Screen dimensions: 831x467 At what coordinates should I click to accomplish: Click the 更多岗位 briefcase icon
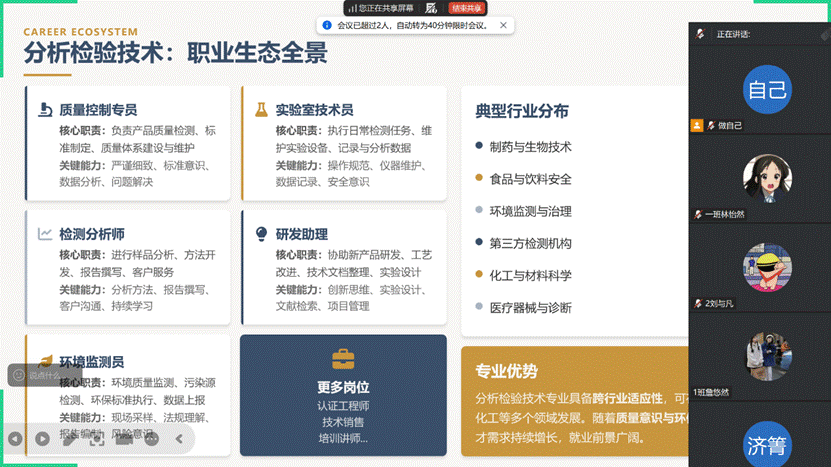point(343,360)
